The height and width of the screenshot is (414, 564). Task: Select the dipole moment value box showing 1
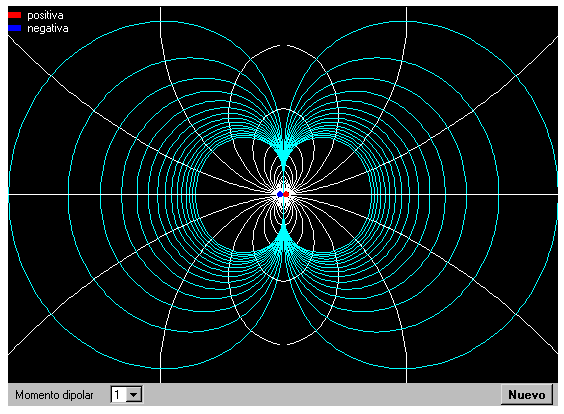(119, 395)
